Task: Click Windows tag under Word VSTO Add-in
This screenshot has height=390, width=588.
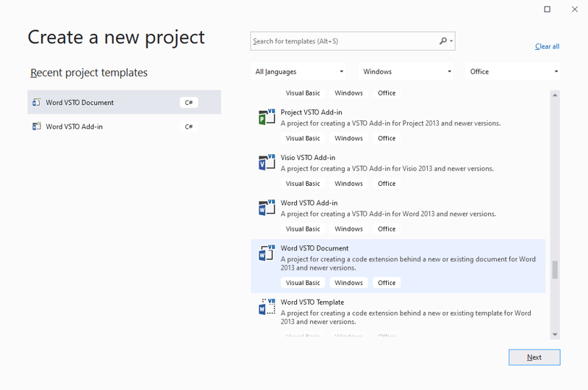Action: click(348, 229)
